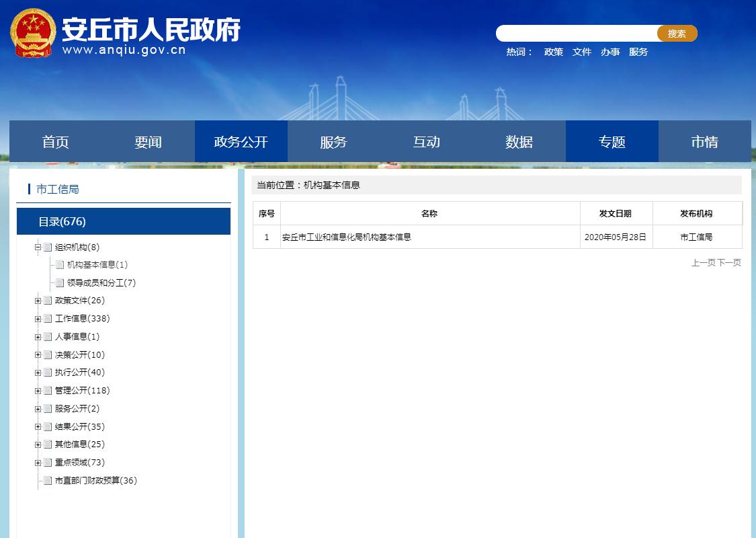Expand the 政策文件 tree node
The image size is (756, 538).
(x=38, y=301)
